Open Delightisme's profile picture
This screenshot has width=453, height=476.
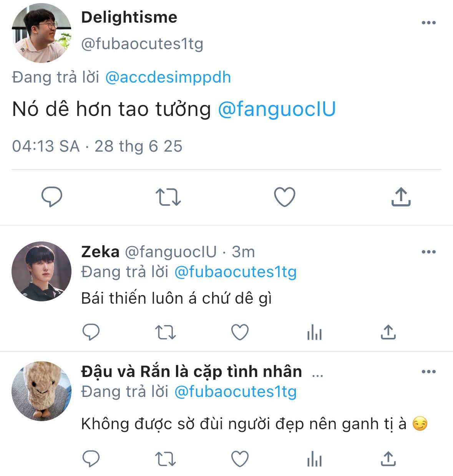coord(41,33)
